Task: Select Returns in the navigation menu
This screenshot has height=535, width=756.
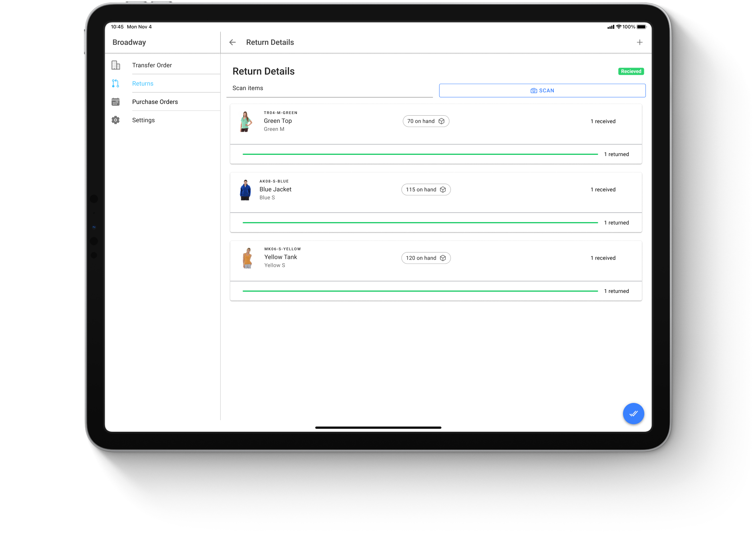Action: (143, 83)
